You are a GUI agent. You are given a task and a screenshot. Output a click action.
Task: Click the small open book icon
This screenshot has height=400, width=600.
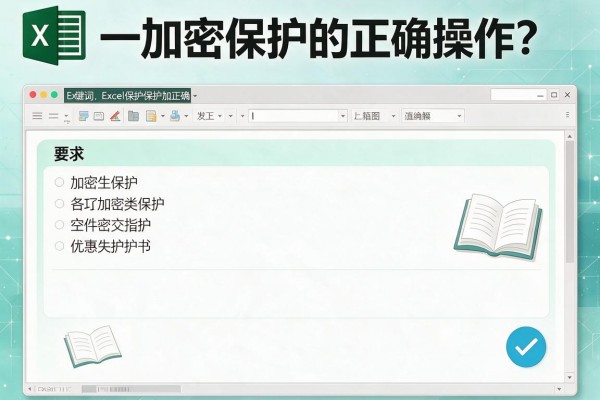[93, 346]
